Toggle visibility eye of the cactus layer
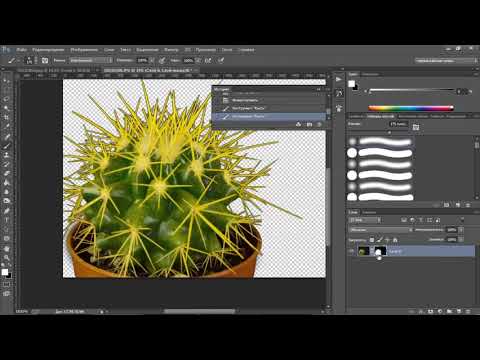This screenshot has width=480, height=360. (352, 251)
